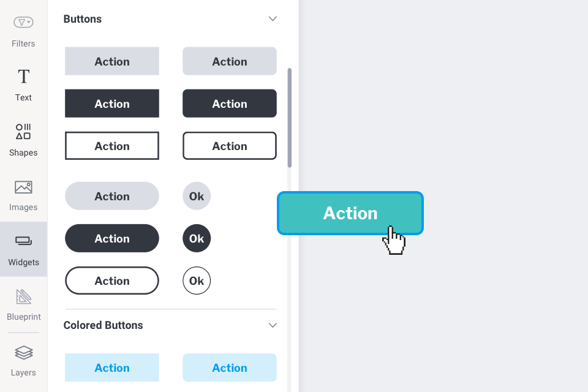This screenshot has height=392, width=588.
Task: Select the Text tool icon
Action: [x=23, y=77]
